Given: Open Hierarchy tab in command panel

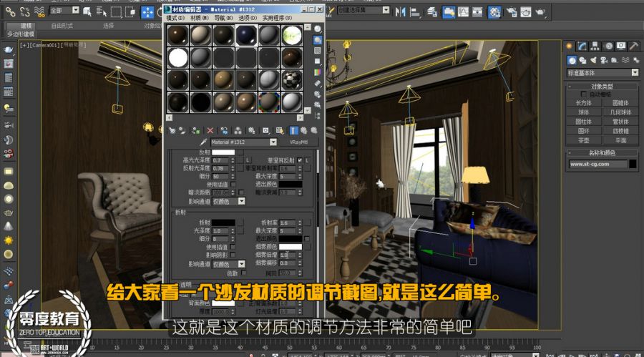Looking at the screenshot, I should [595, 46].
